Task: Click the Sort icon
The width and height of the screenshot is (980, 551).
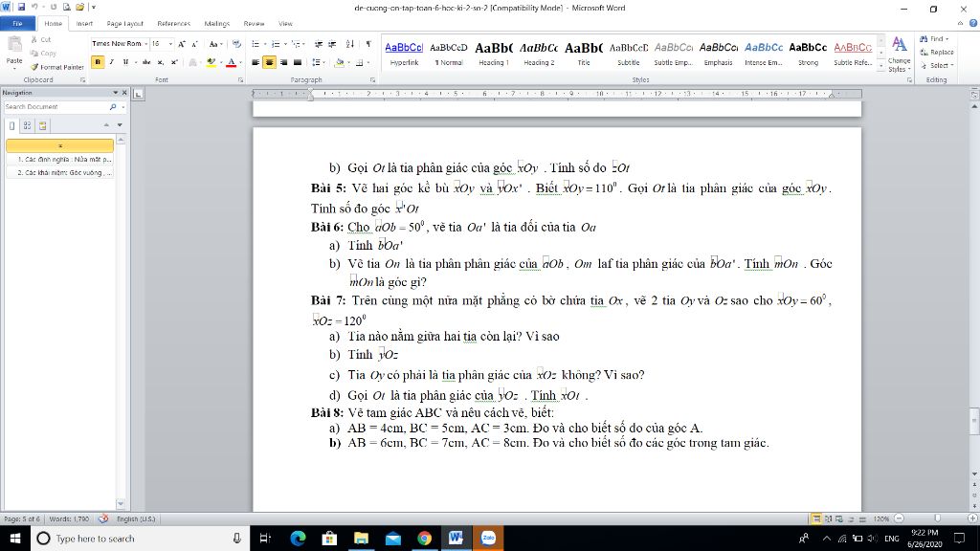Action: click(x=350, y=44)
